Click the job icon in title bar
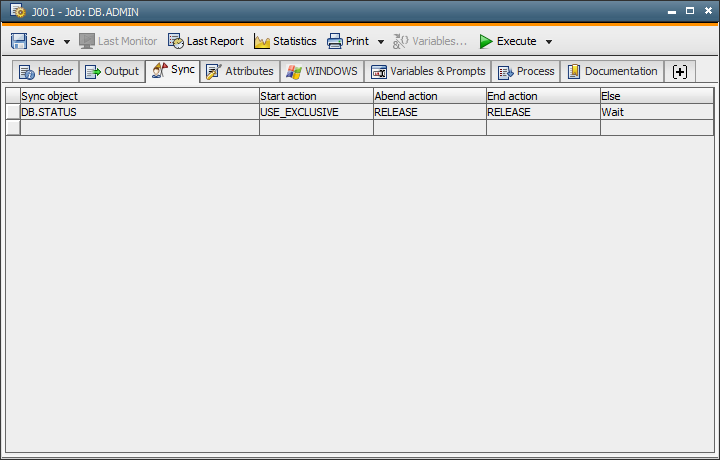This screenshot has height=460, width=720. click(18, 11)
